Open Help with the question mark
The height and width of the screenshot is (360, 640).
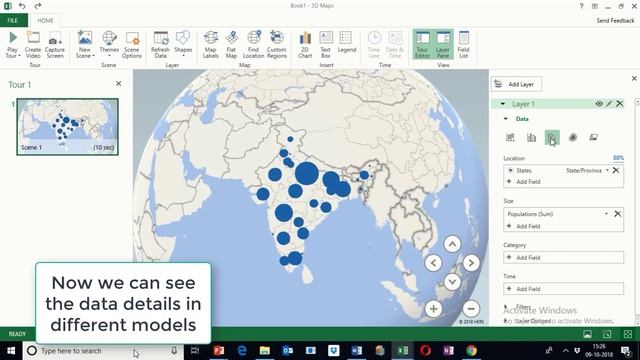coord(581,6)
